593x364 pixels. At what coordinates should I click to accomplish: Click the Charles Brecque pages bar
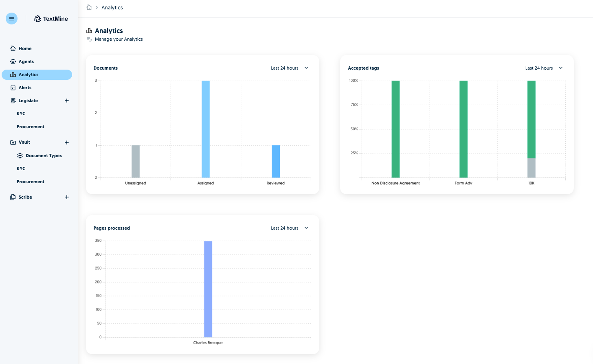(x=208, y=289)
